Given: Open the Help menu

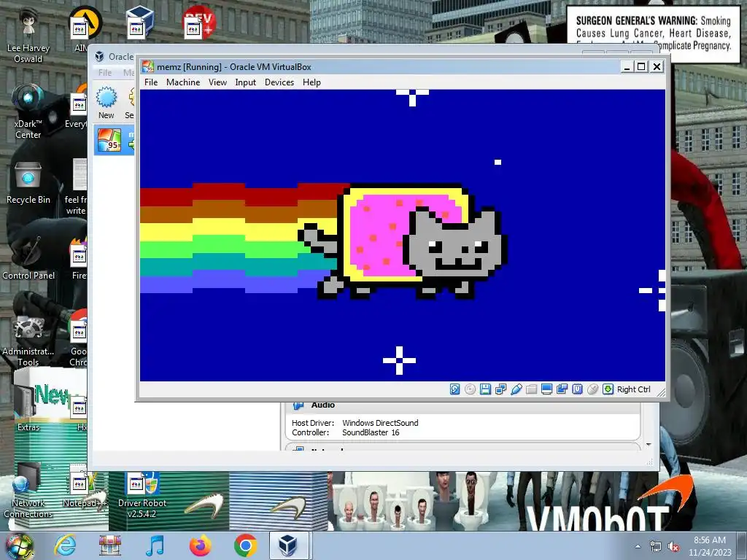Looking at the screenshot, I should pyautogui.click(x=311, y=82).
